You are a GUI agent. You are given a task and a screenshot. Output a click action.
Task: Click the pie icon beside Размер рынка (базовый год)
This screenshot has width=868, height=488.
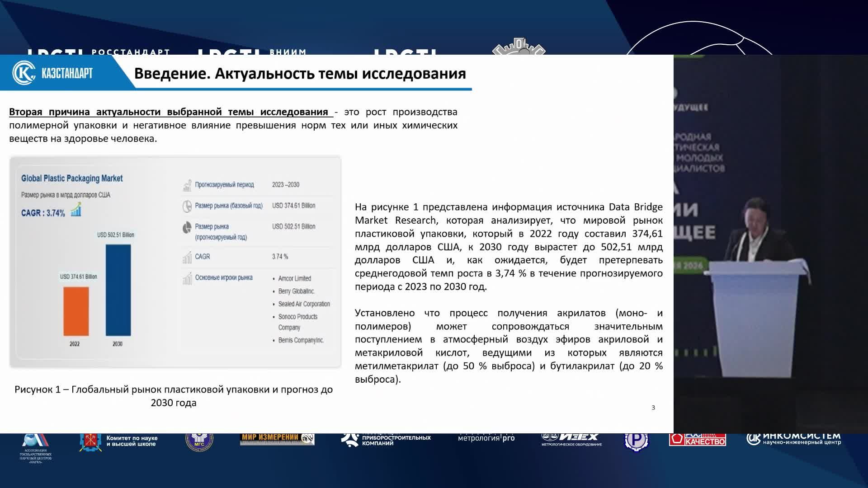[x=187, y=206]
